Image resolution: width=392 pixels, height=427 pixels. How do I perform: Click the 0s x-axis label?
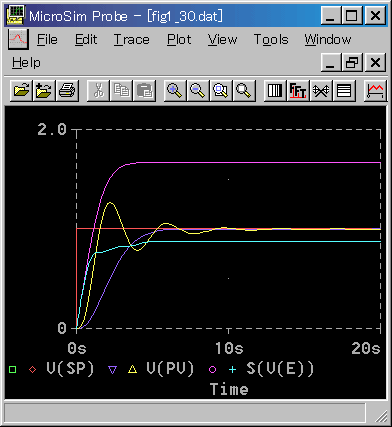click(77, 348)
